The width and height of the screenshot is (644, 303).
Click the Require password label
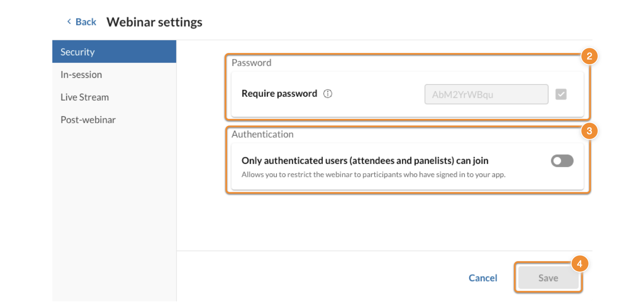click(x=279, y=94)
